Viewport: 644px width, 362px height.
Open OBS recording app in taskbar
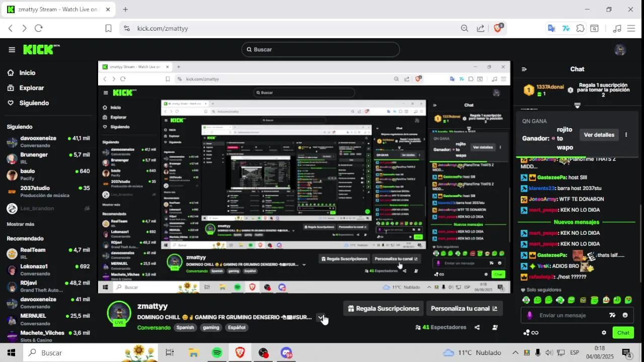263,353
